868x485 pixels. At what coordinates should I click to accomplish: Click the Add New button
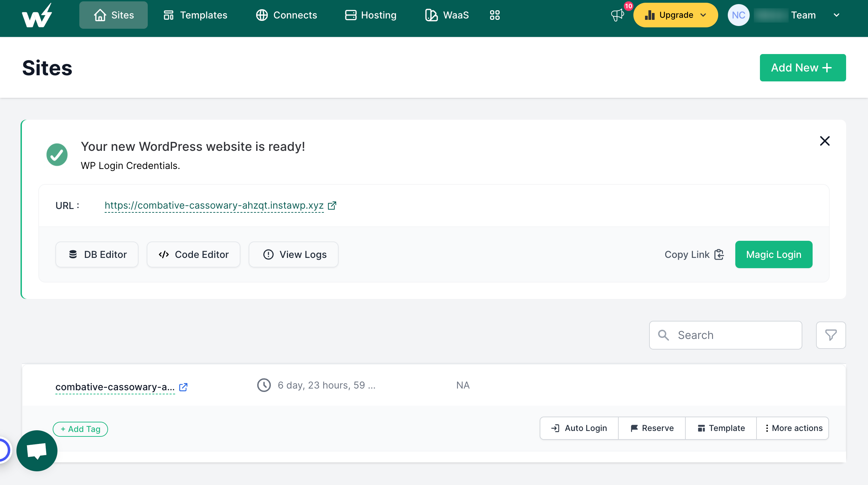803,67
